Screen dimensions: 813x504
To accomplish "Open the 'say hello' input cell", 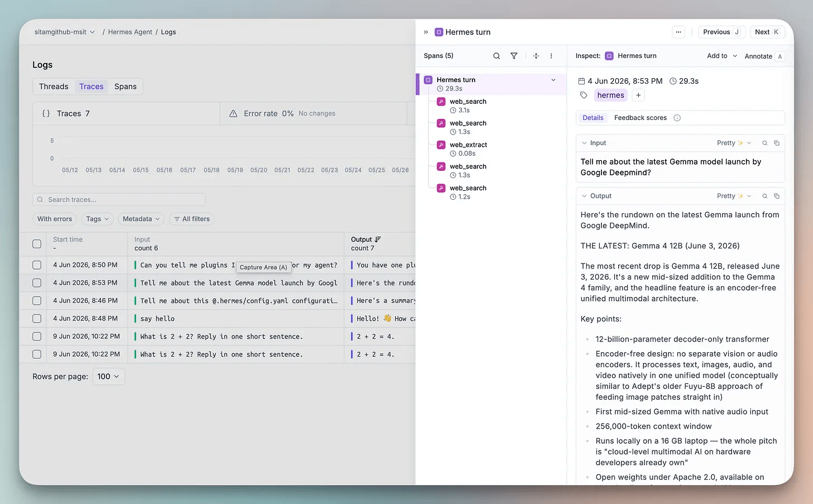I will [236, 319].
